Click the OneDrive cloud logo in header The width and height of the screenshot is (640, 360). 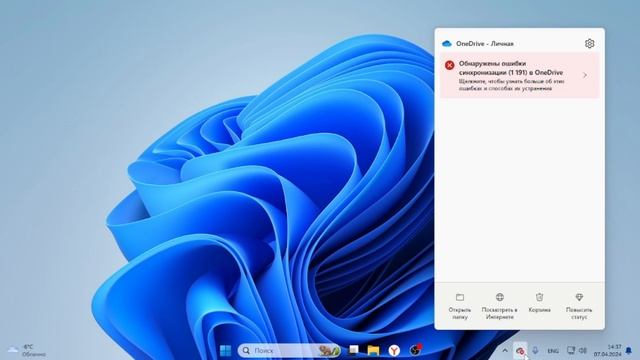pos(447,43)
